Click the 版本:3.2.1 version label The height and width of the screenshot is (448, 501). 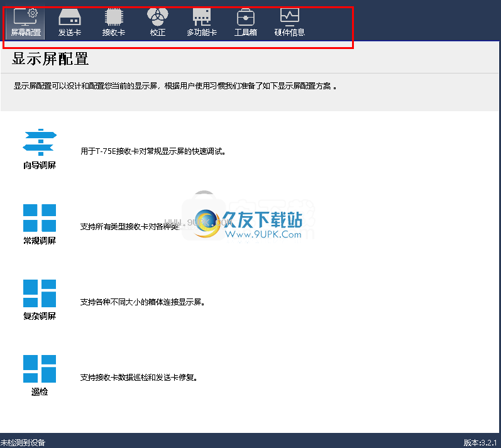pyautogui.click(x=480, y=443)
